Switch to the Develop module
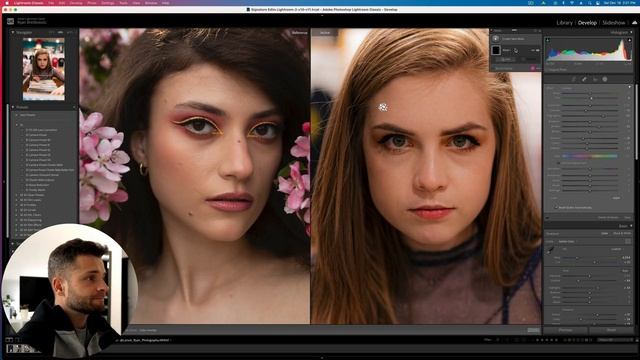 coord(587,23)
